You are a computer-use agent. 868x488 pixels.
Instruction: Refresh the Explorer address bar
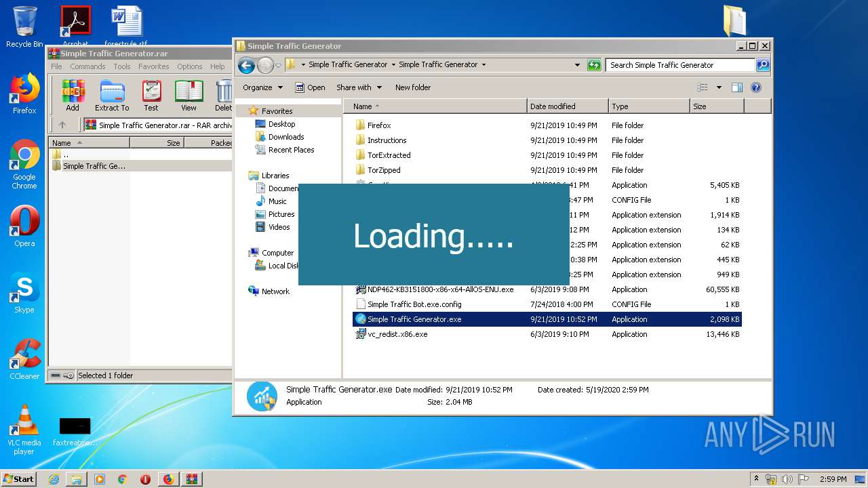pyautogui.click(x=594, y=65)
